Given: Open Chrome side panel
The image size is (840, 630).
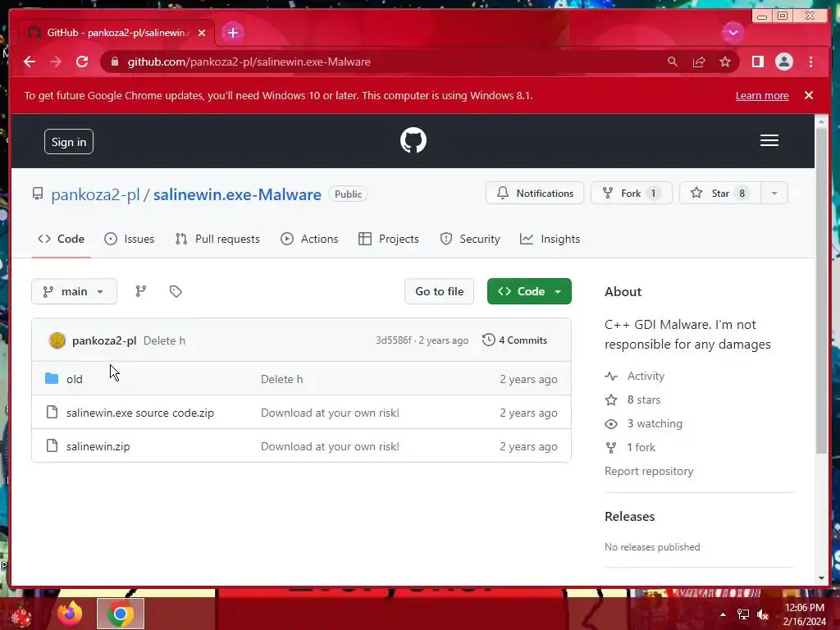Looking at the screenshot, I should 757,62.
